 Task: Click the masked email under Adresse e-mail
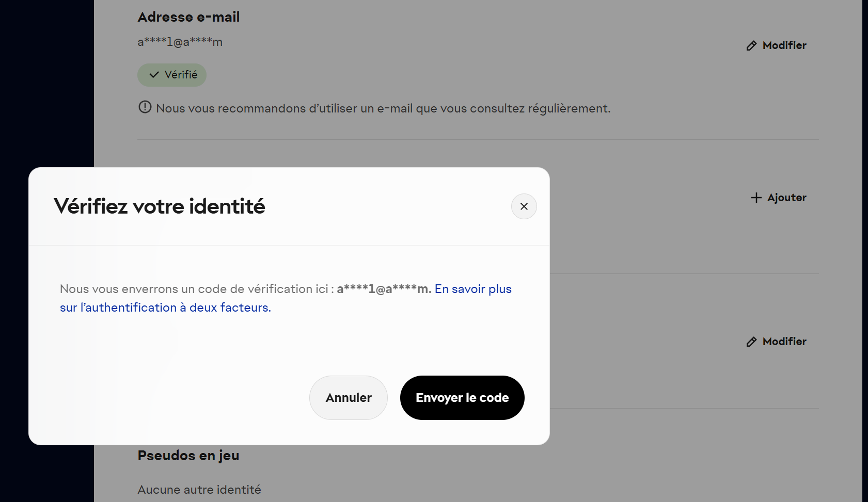180,42
